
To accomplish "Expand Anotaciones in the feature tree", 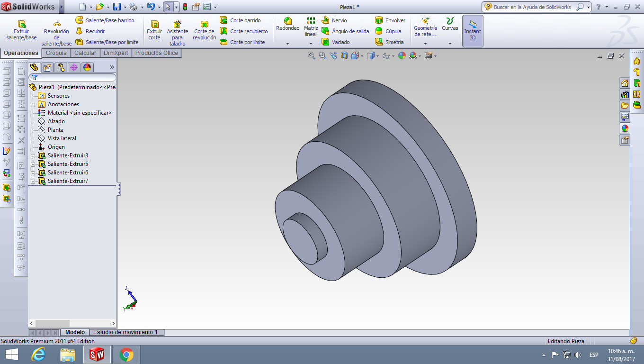I will pyautogui.click(x=32, y=104).
